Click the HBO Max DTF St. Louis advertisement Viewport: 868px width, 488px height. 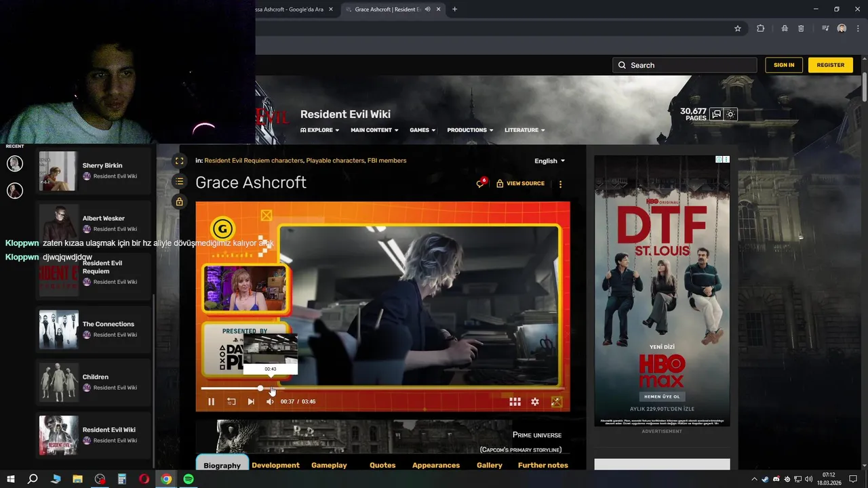pos(662,291)
